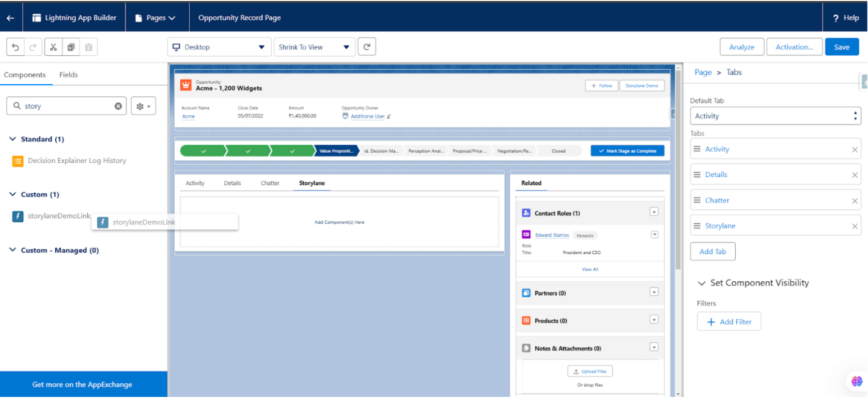Open the Pages menu
The image size is (868, 399).
coord(156,18)
